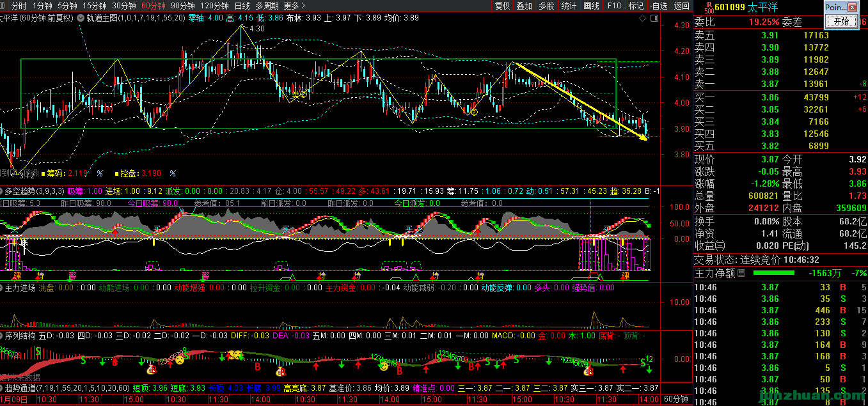Screen dimensions: 868x406
Task: Click the 主力净额 settings icon
Action: point(741,273)
